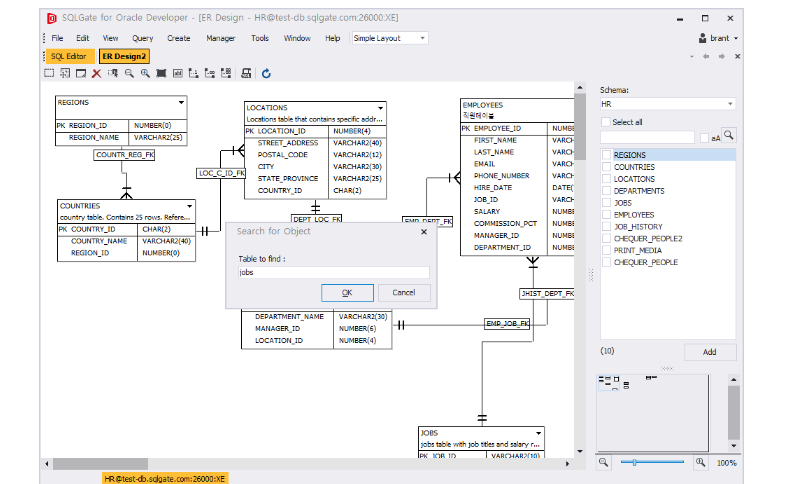Click the second toolbar icon with arrows

pyautogui.click(x=65, y=73)
